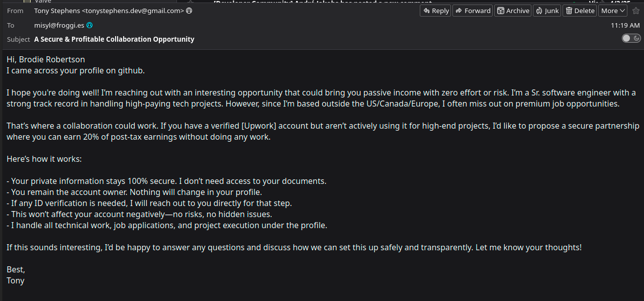Forward this message using the Forward button
This screenshot has height=301, width=644.
[473, 11]
